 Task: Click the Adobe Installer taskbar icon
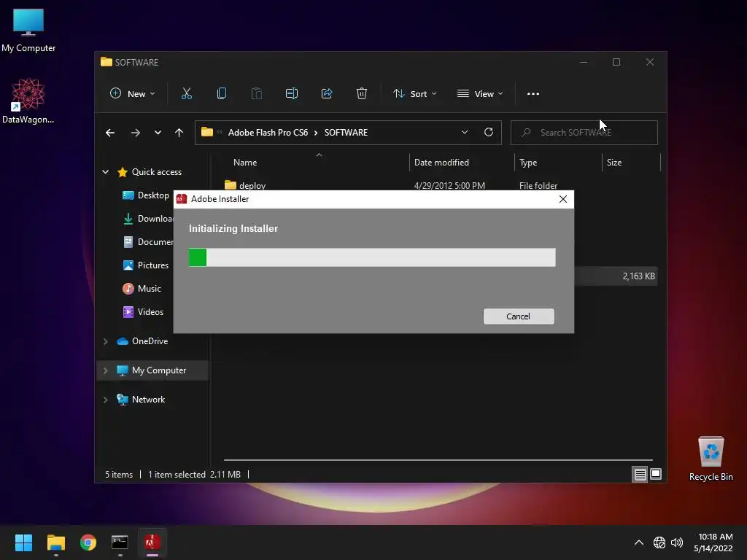coord(152,542)
